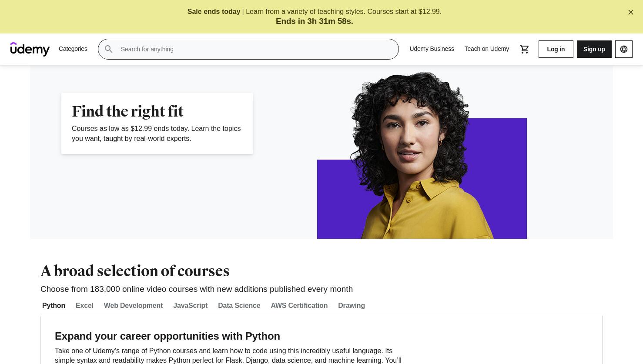Screen dimensions: 643x364
Task: Click the hero image of woman
Action: pos(422,155)
